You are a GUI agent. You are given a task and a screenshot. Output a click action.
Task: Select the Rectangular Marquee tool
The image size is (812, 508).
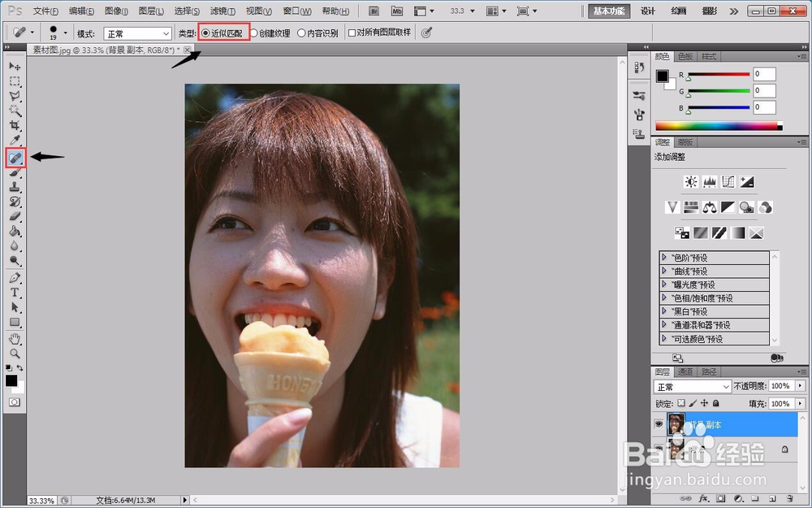coord(15,81)
